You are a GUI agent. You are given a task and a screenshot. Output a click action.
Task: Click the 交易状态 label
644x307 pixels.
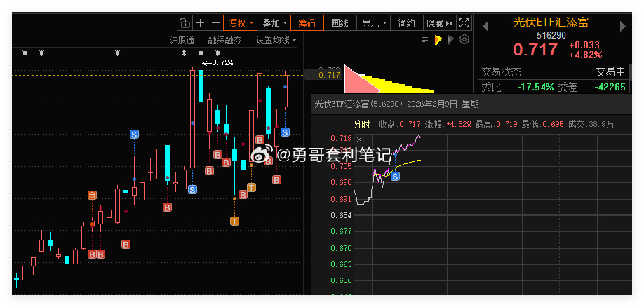pos(501,72)
